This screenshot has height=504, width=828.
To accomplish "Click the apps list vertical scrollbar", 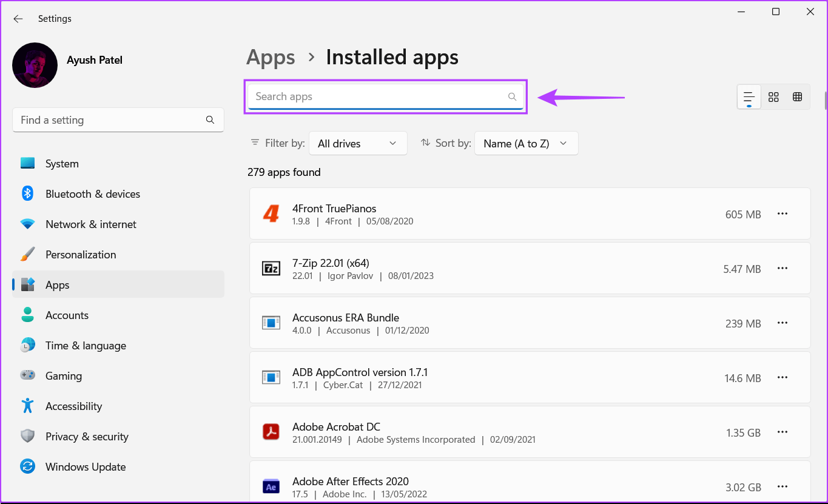I will point(825,100).
